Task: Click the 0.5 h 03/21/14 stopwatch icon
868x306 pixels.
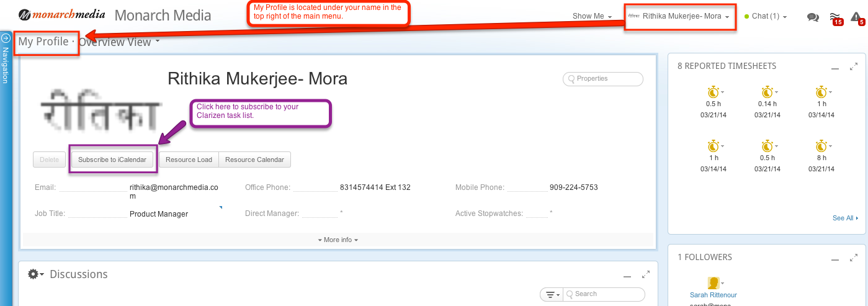Action: click(x=713, y=91)
